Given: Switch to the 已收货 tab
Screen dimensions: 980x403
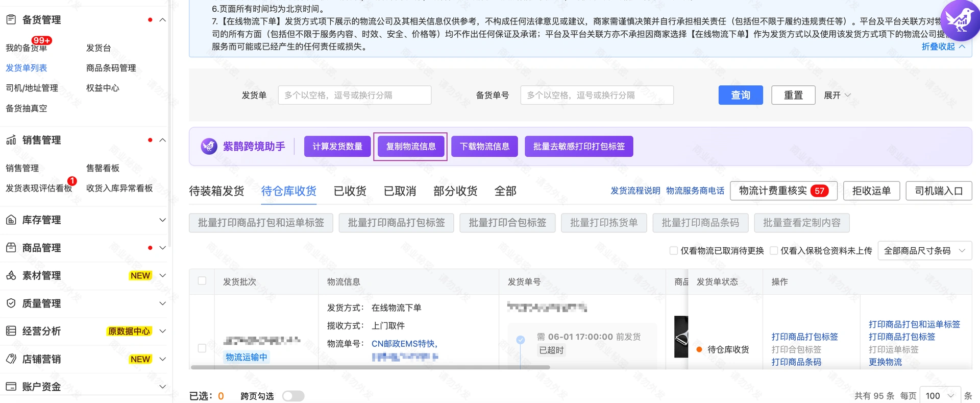Looking at the screenshot, I should 350,191.
